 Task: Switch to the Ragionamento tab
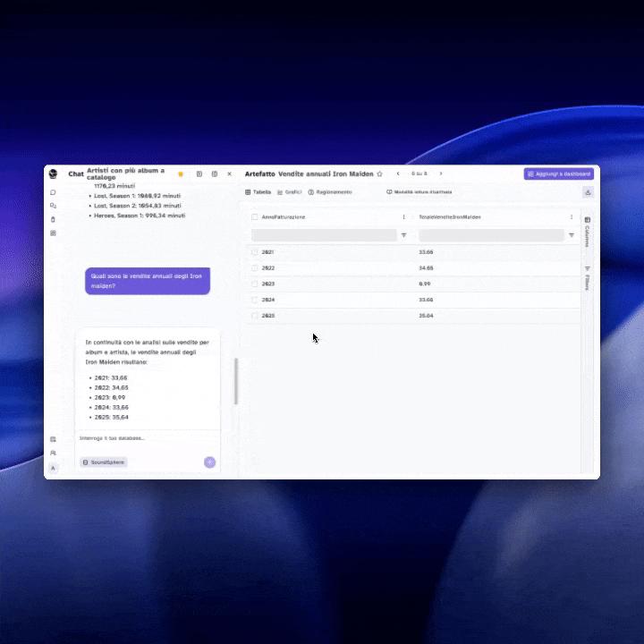pos(330,191)
